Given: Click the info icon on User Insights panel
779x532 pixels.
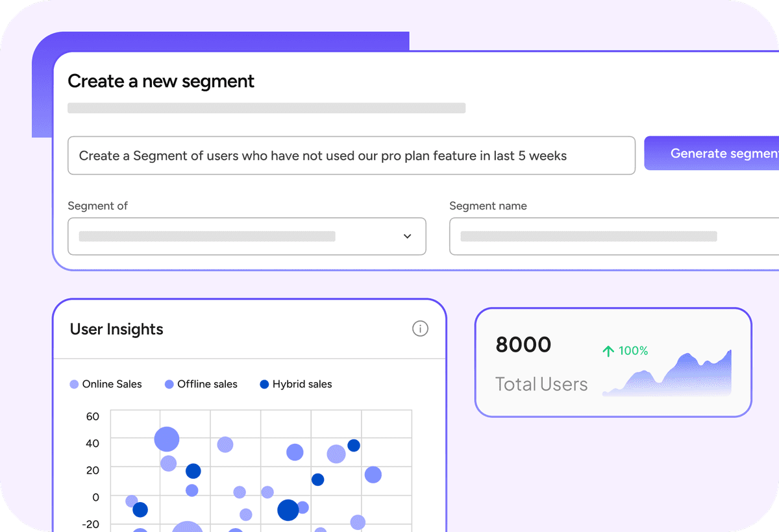Looking at the screenshot, I should [x=420, y=329].
